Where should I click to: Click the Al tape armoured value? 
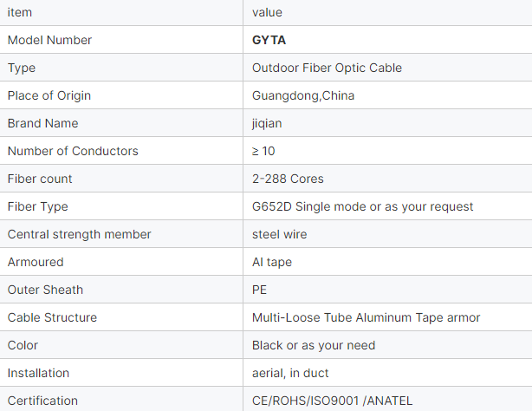point(272,262)
